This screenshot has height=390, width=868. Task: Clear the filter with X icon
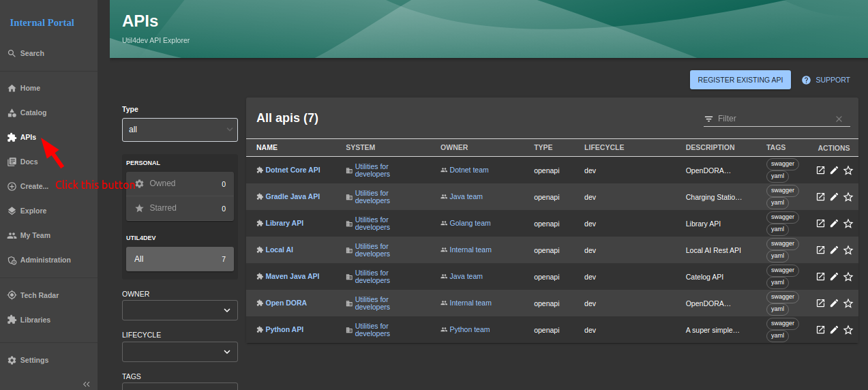(x=839, y=119)
